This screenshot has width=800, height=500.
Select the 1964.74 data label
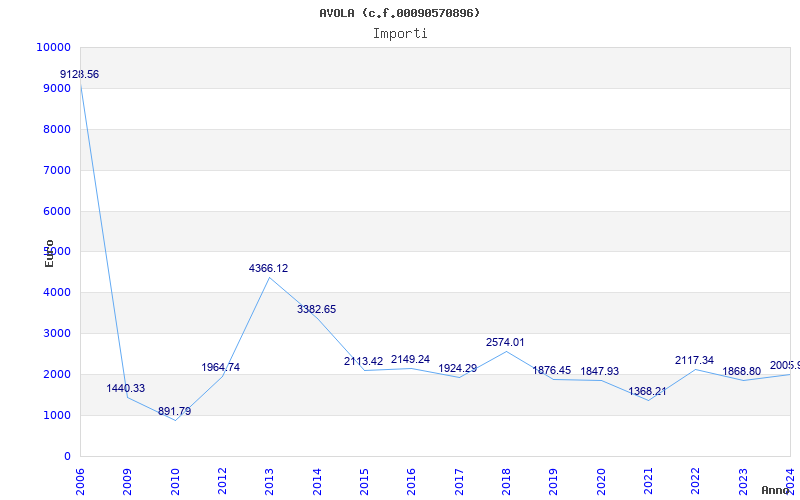point(220,367)
